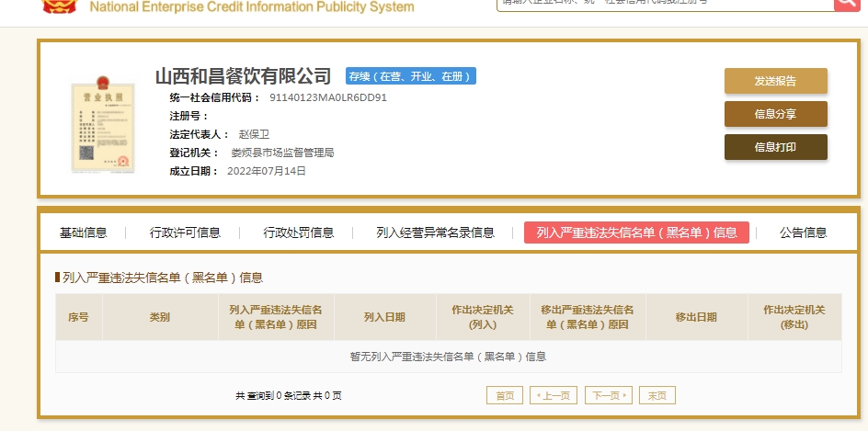Go to first page with 首页
Screen dimensions: 868x431
click(x=504, y=395)
